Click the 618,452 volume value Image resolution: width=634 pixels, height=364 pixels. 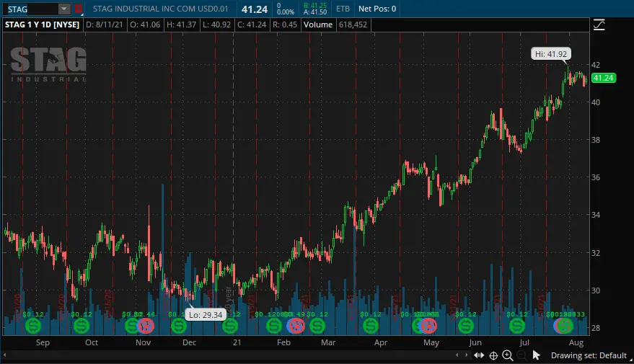[x=353, y=25]
